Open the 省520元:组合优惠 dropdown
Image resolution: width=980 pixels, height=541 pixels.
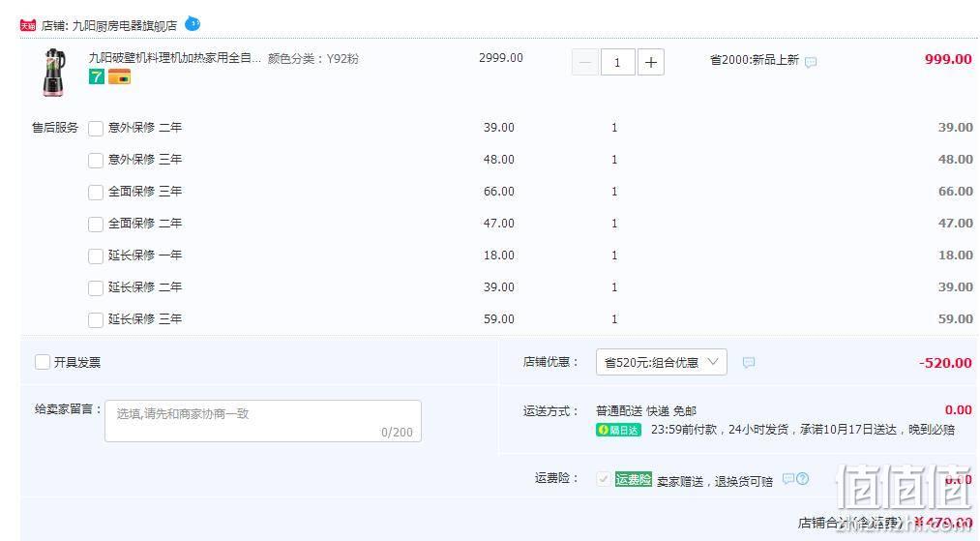point(662,362)
